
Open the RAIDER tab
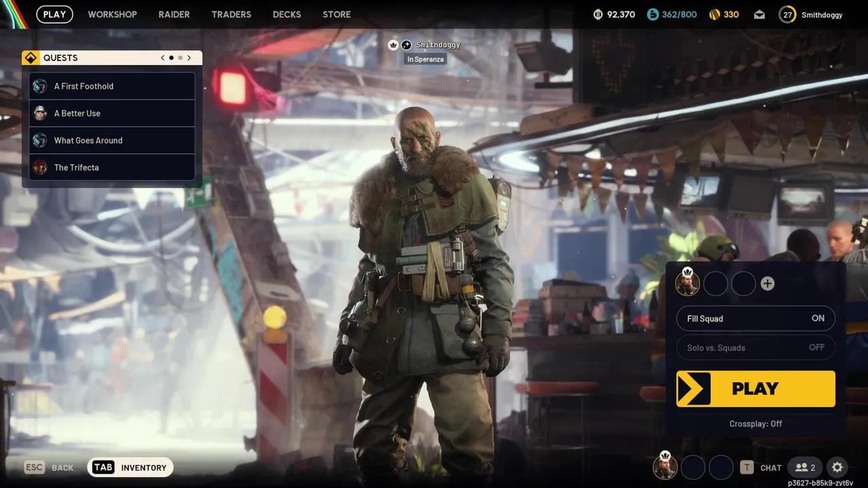174,14
